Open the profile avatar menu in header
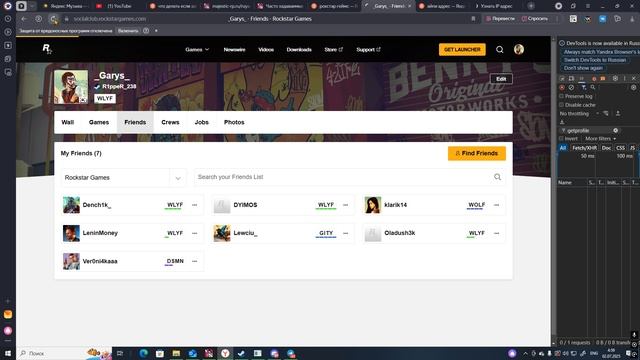The height and width of the screenshot is (360, 640). (519, 49)
